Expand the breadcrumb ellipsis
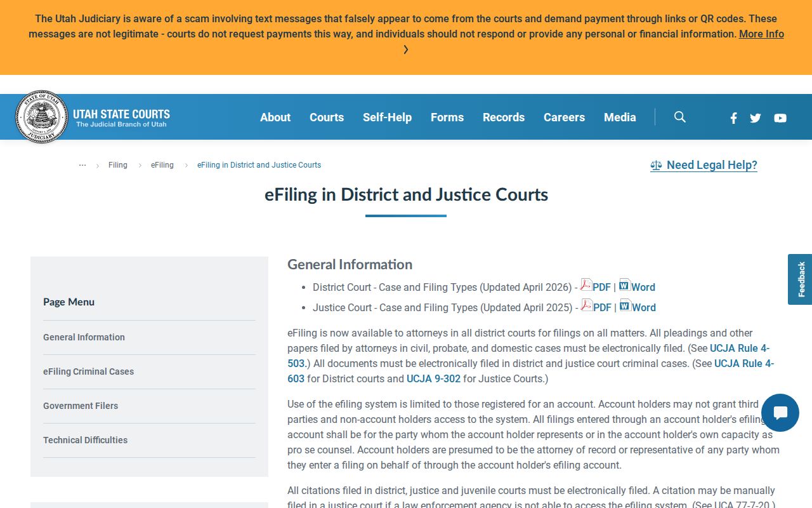The width and height of the screenshot is (812, 508). point(82,165)
